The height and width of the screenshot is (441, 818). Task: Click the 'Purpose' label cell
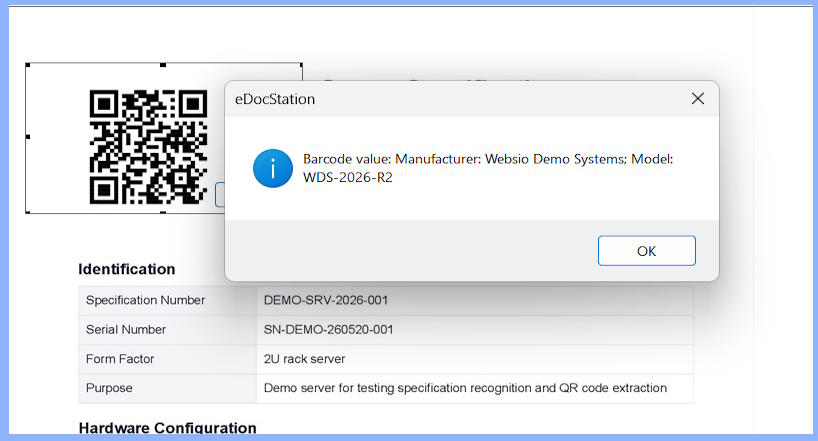pos(167,388)
